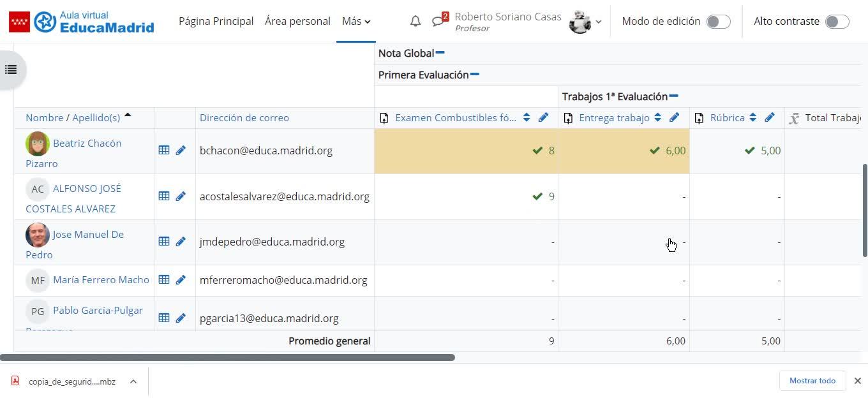Open María Ferrero Macho's profile link
Image resolution: width=868 pixels, height=398 pixels.
pyautogui.click(x=101, y=279)
